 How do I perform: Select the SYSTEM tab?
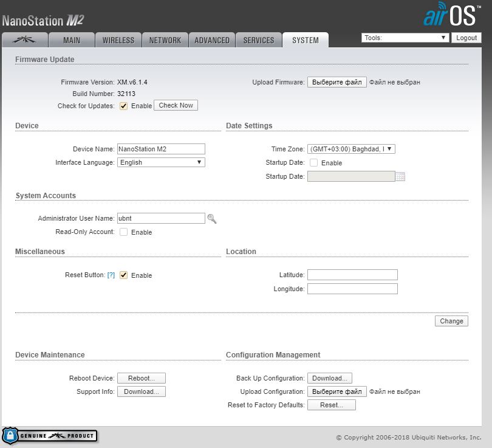click(306, 40)
